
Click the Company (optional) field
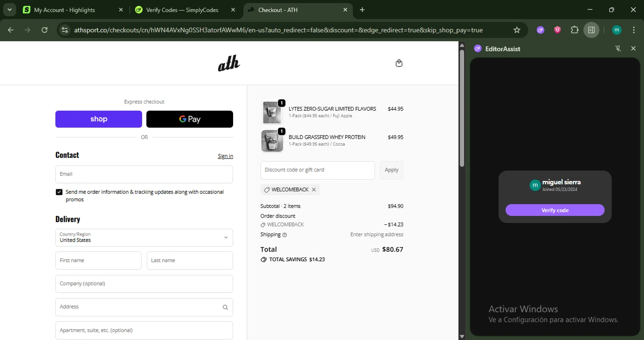[144, 284]
